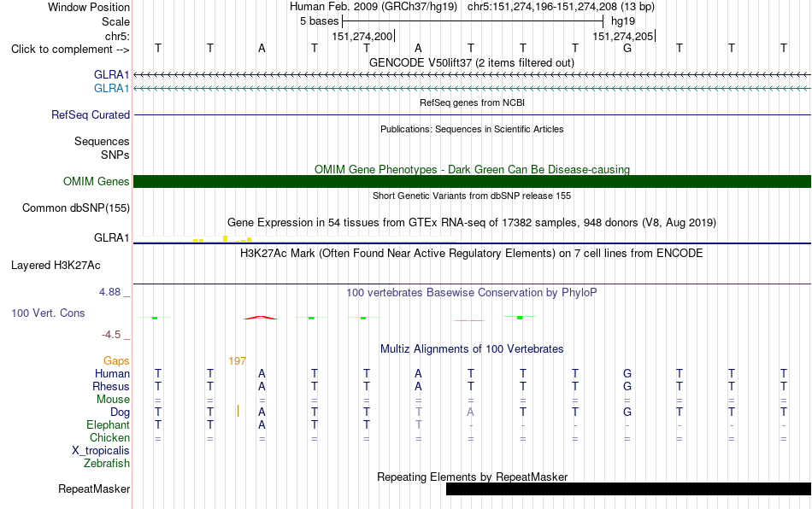The image size is (812, 509).
Task: Click the Mouse alignment row label
Action: tap(113, 400)
